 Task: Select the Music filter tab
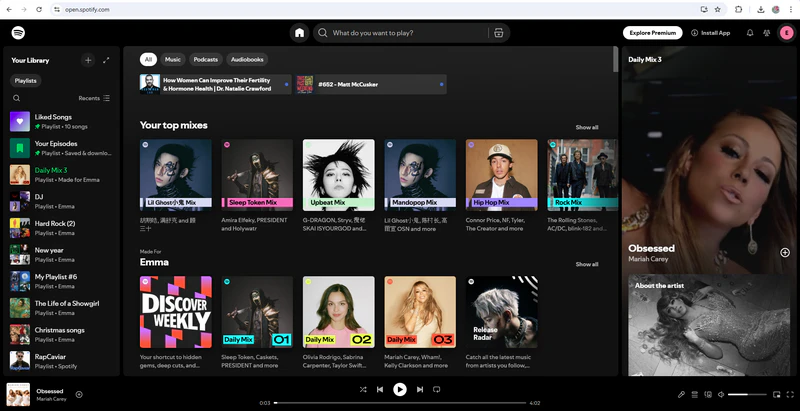pyautogui.click(x=172, y=60)
